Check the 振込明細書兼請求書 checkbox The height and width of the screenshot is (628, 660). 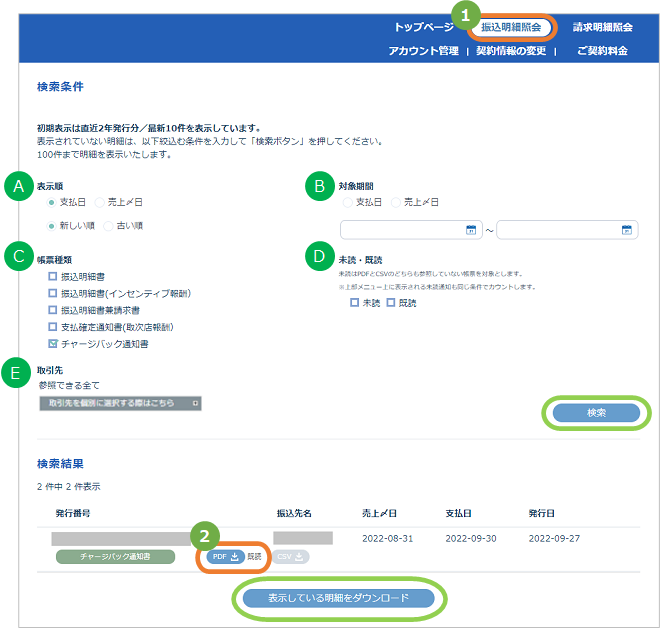53,310
